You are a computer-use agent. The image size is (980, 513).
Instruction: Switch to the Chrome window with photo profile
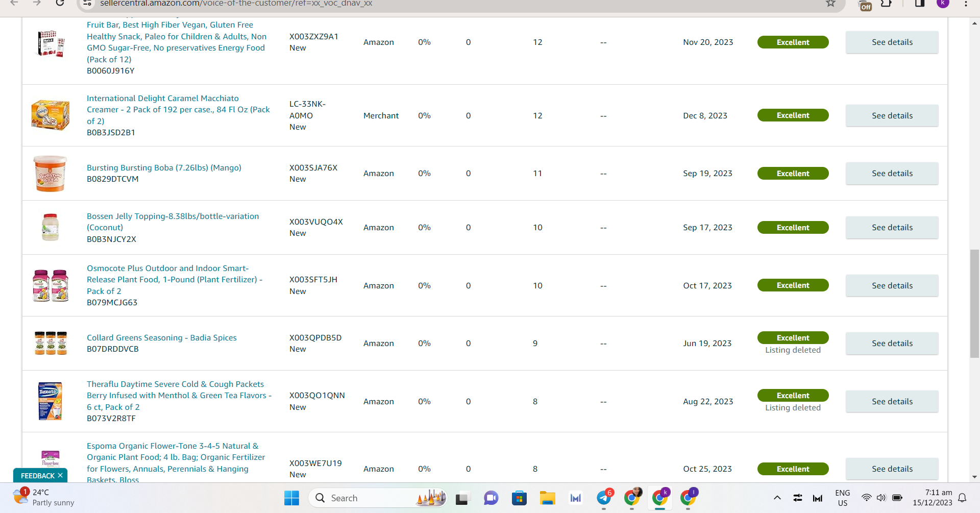pyautogui.click(x=632, y=497)
